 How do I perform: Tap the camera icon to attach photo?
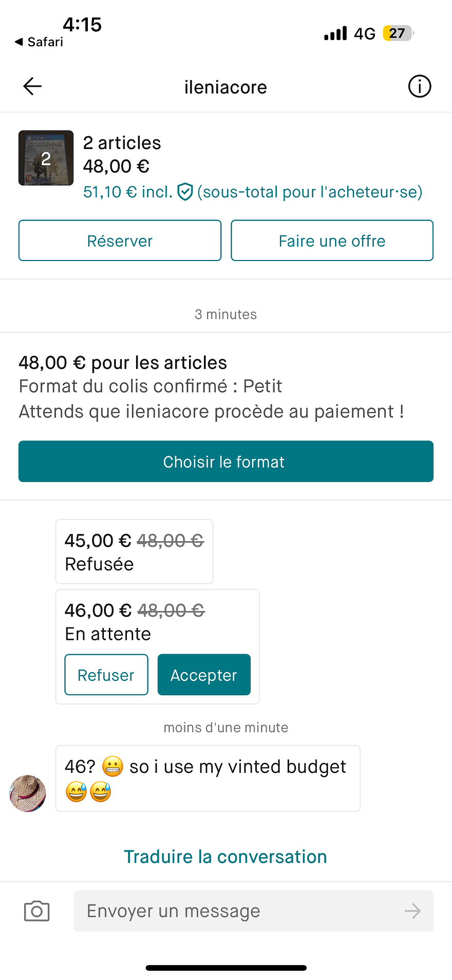pyautogui.click(x=37, y=911)
